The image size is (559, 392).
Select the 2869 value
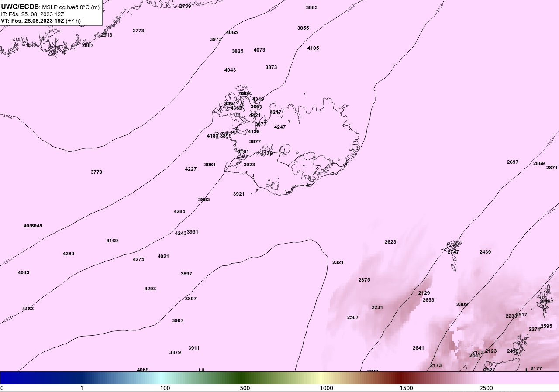coord(539,163)
